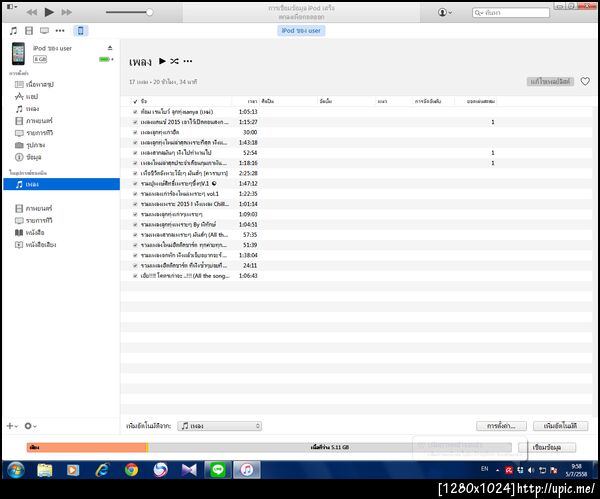Open the 'Autofill from' เพลง combo box
Screen dimensions: 600x499
point(219,426)
